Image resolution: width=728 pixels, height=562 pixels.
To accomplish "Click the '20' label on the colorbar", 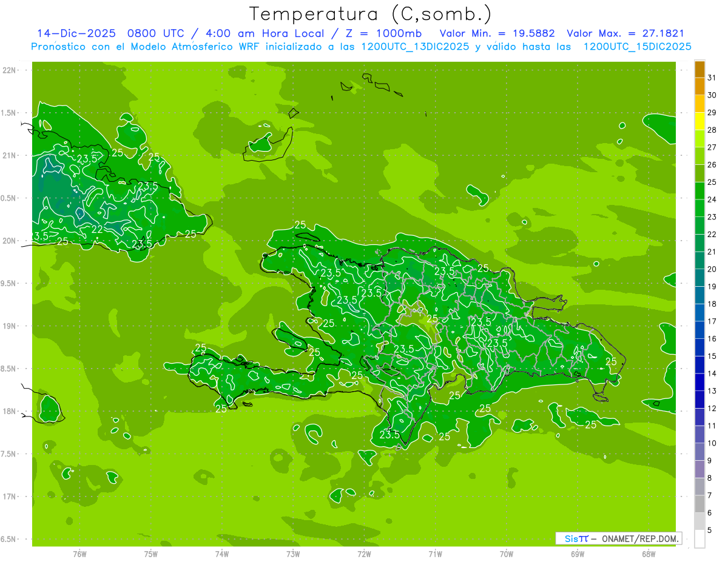I will coord(712,269).
